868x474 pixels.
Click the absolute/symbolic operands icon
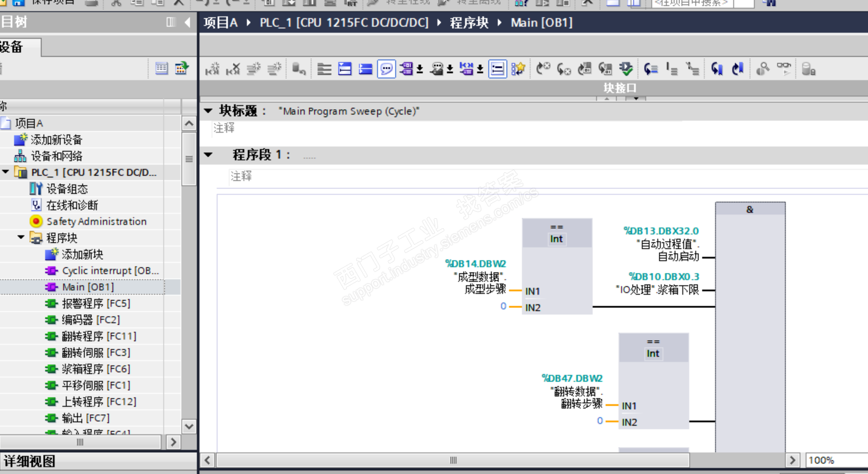(406, 70)
